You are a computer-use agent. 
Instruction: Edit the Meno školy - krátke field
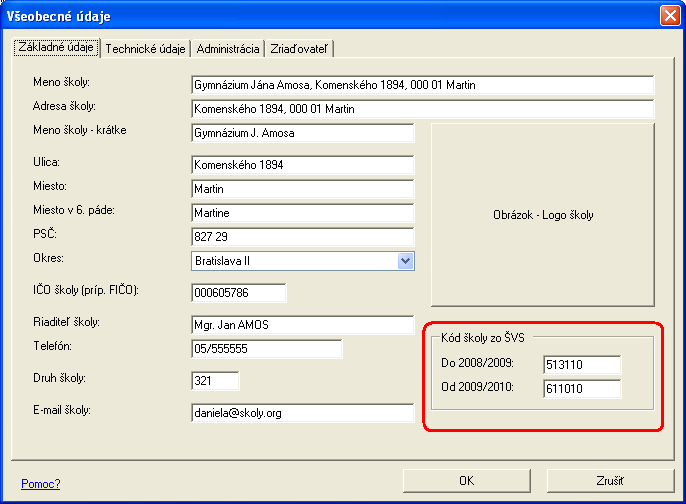tap(303, 133)
